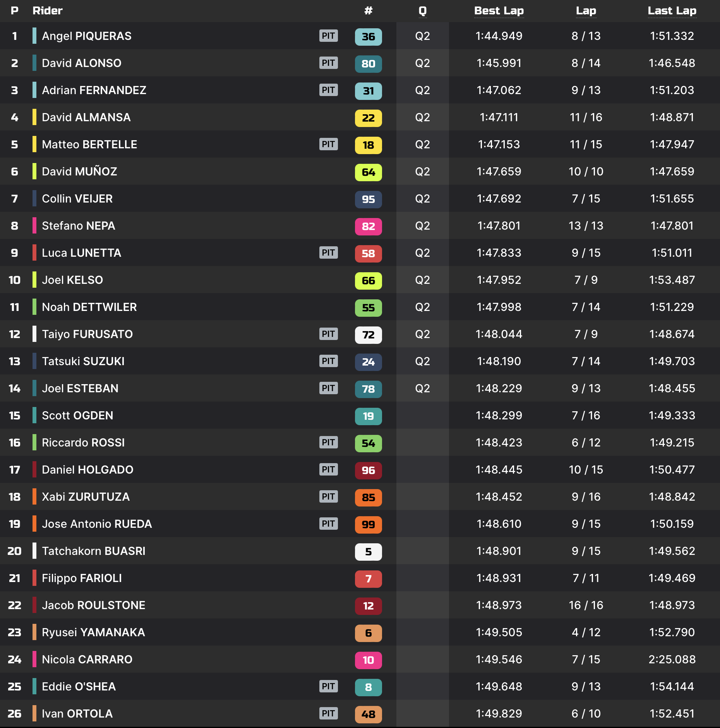Click the number 36 badge for Piqueras
This screenshot has height=728, width=720.
click(368, 37)
